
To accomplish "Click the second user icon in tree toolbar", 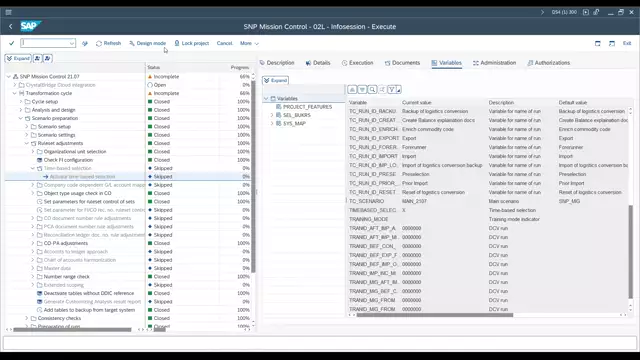I will point(47,58).
